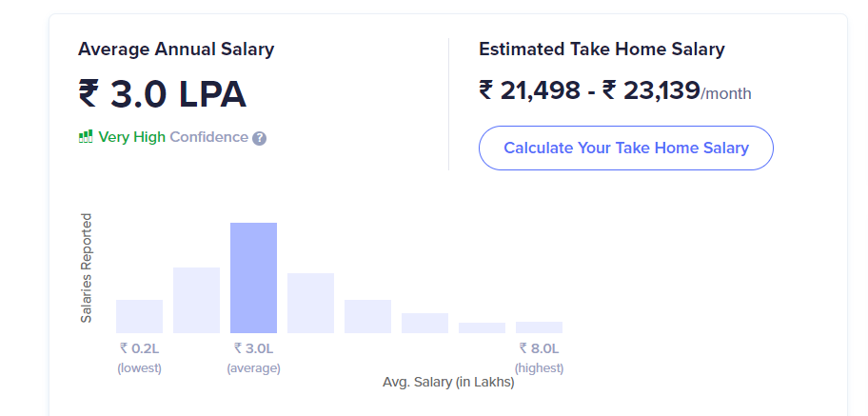Select the second histogram bar
The image size is (868, 416).
coord(196,300)
